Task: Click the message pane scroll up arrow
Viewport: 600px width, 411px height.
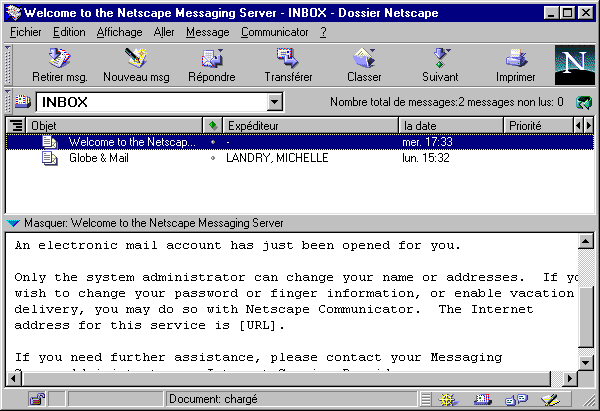Action: click(586, 241)
